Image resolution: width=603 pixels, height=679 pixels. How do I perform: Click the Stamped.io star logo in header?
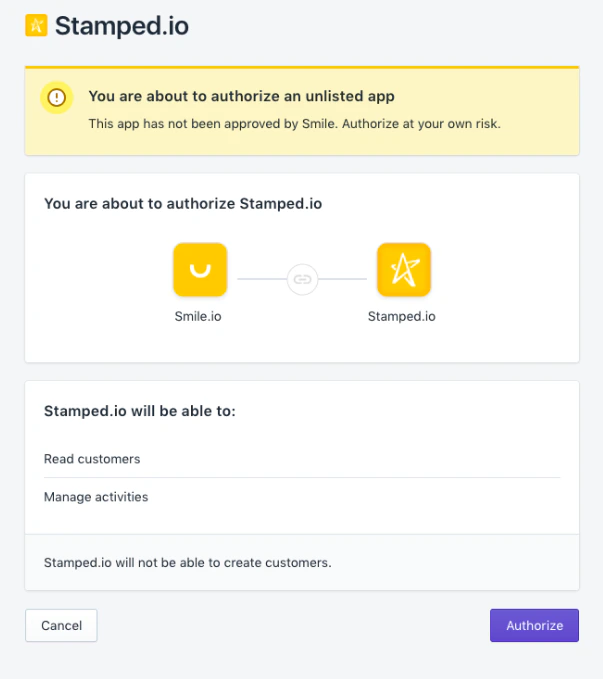tap(36, 26)
